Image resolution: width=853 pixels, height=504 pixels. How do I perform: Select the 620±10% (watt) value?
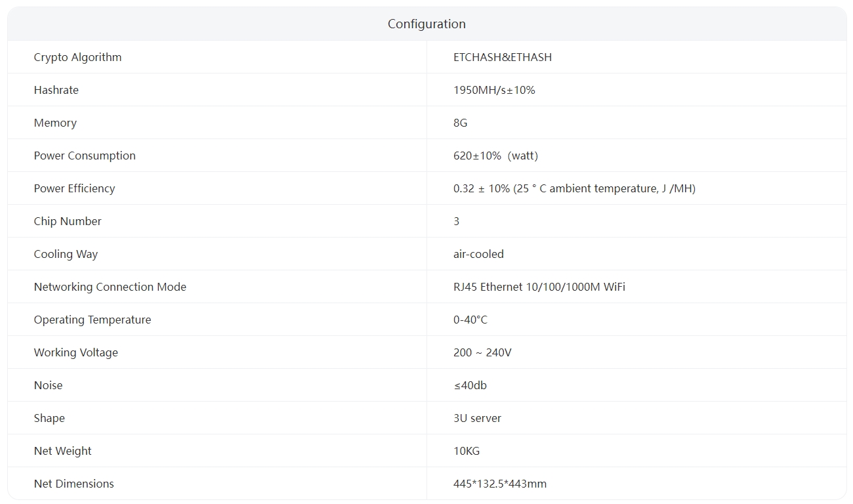click(495, 156)
